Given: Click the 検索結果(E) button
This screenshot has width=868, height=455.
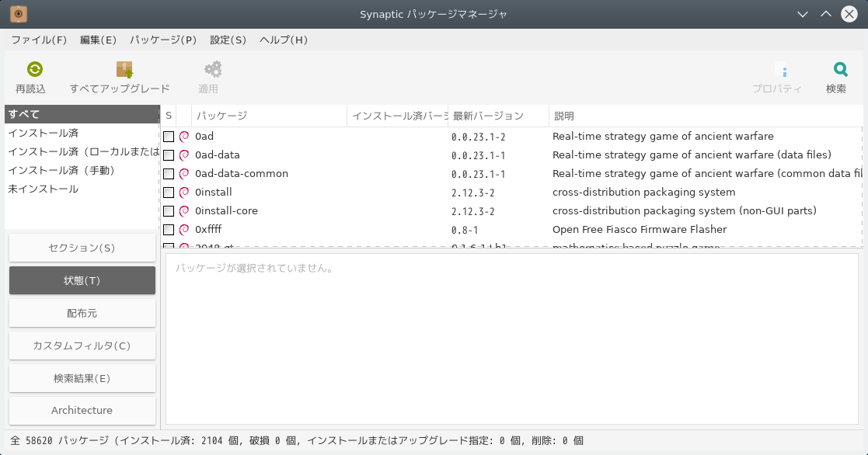Looking at the screenshot, I should [x=82, y=378].
